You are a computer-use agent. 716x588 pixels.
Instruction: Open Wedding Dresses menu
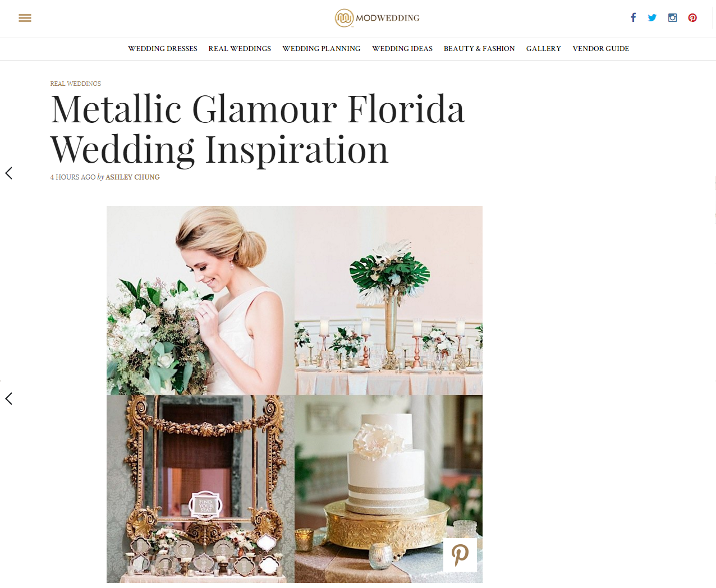point(163,49)
